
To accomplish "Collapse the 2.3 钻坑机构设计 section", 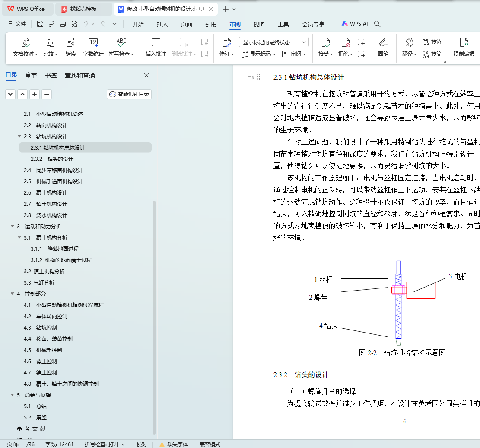I will coord(19,136).
